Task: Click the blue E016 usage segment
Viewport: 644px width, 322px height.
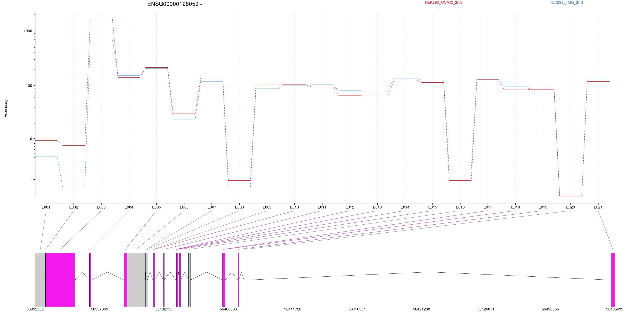Action: [x=460, y=169]
